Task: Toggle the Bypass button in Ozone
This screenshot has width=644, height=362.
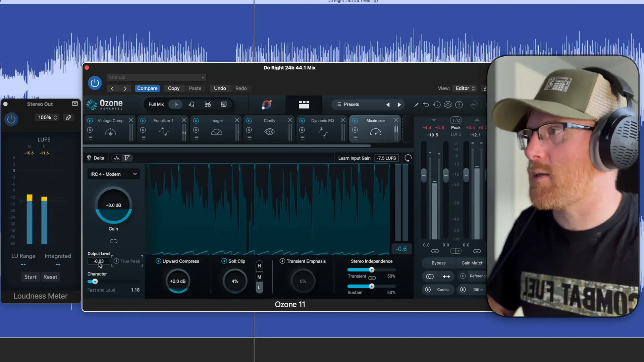Action: [438, 263]
